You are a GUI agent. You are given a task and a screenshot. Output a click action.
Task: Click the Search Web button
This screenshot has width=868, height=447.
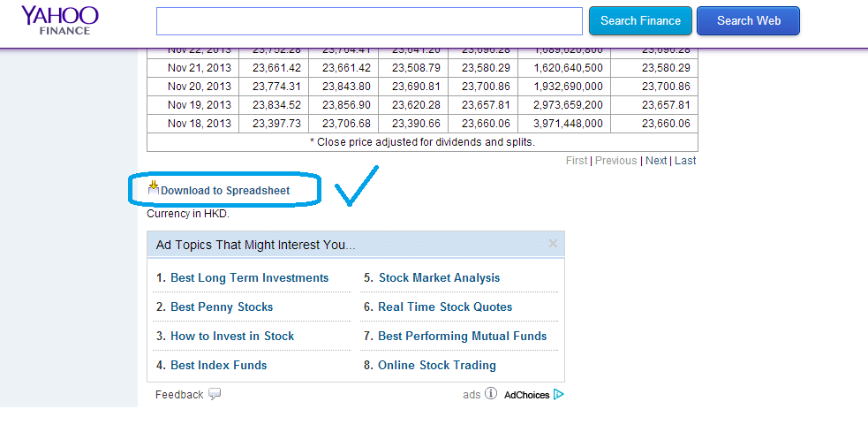(x=749, y=21)
